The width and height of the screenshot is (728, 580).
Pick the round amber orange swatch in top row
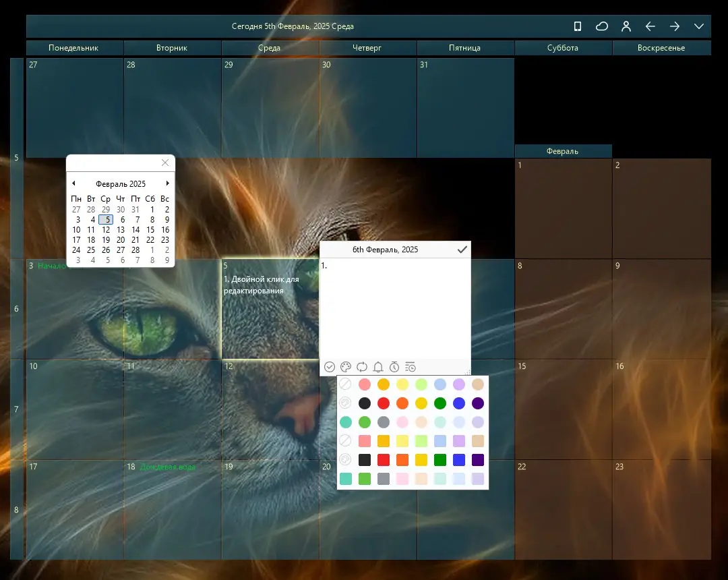[x=384, y=384]
